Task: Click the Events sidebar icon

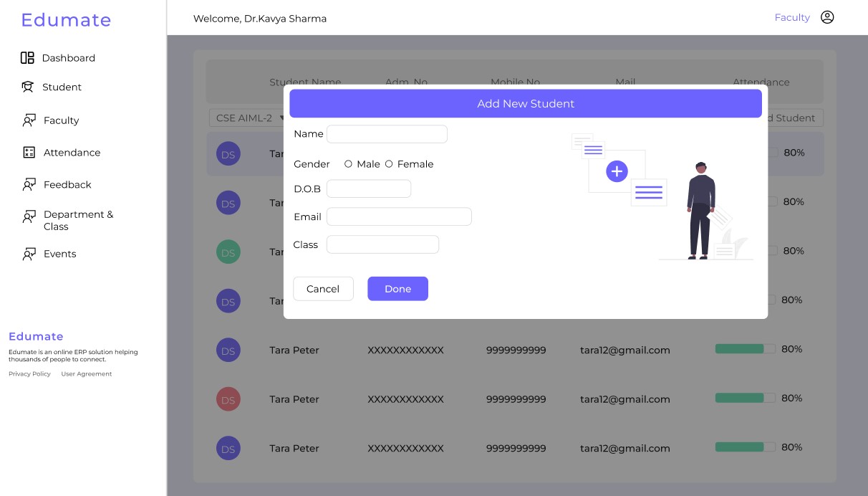Action: coord(29,254)
